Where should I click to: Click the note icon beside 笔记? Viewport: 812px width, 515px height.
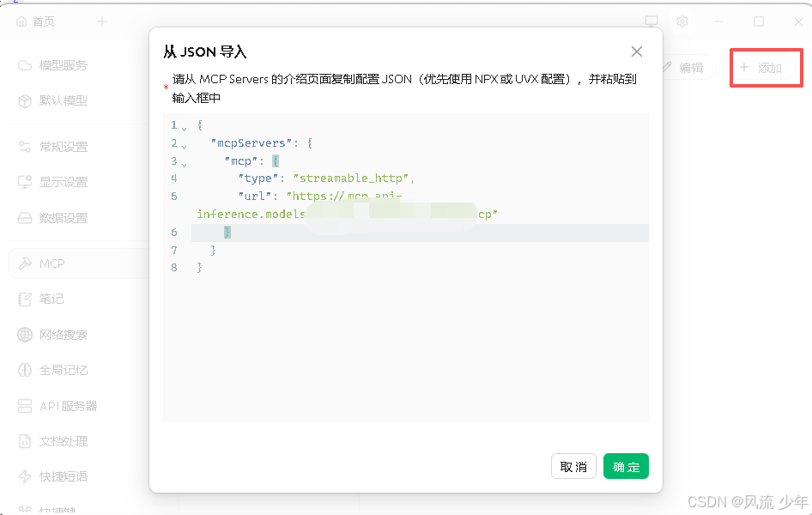(25, 299)
